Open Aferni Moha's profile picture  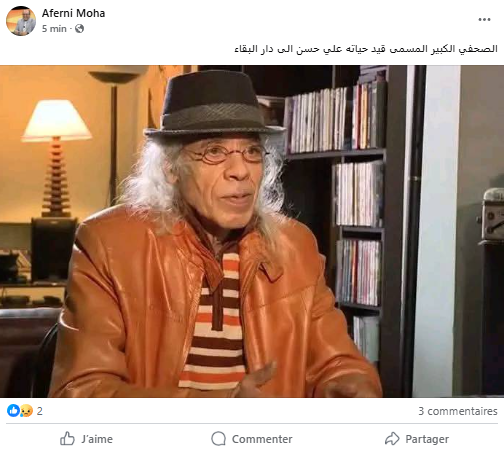tap(21, 21)
